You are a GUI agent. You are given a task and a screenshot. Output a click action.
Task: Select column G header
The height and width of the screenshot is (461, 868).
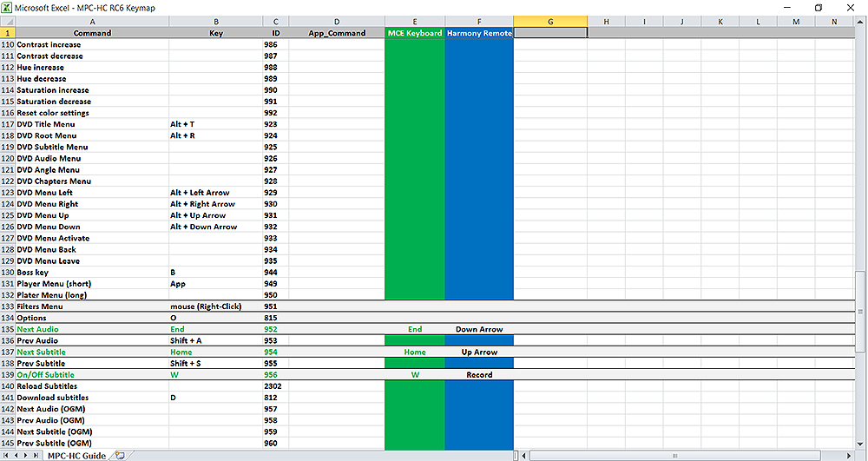coord(550,22)
